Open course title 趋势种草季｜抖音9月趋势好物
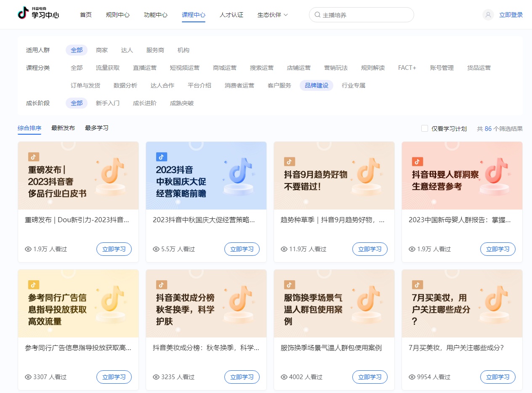532x393 pixels. click(332, 220)
